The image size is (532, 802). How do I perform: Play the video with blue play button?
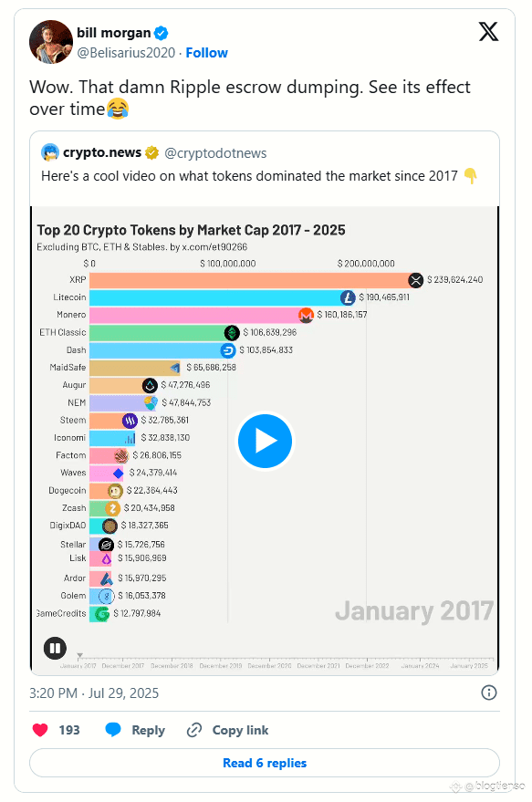click(x=265, y=441)
